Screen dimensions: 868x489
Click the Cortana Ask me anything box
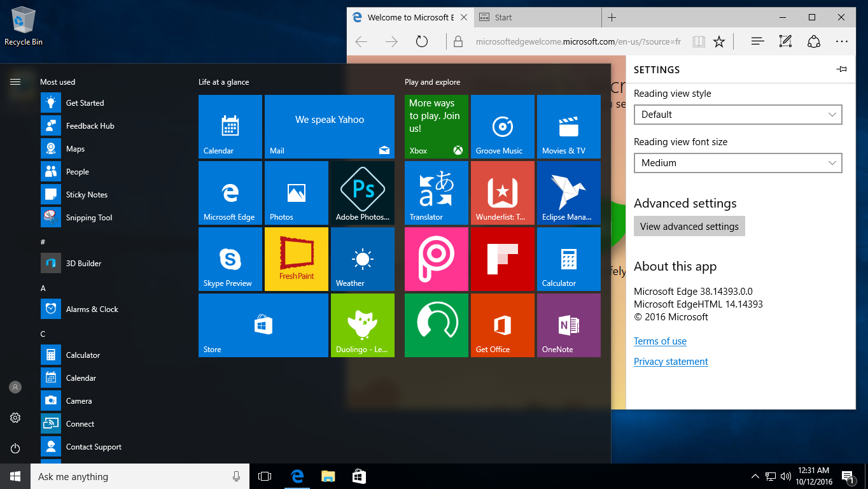pos(140,476)
